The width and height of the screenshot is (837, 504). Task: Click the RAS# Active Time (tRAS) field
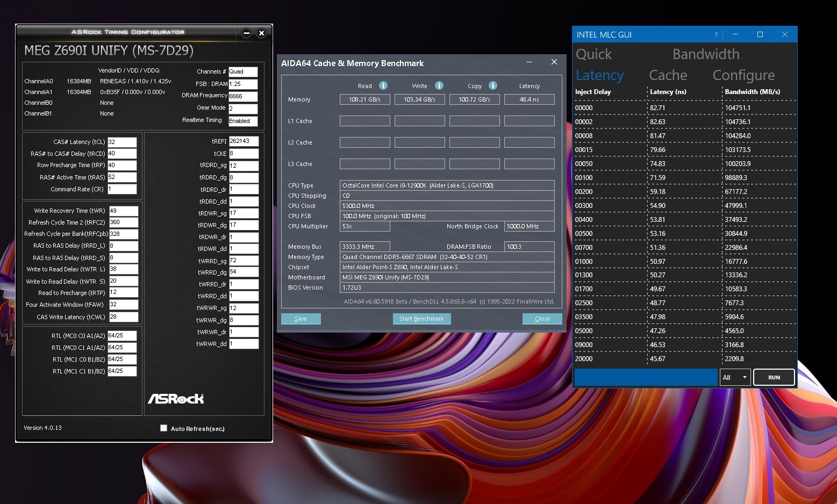122,177
